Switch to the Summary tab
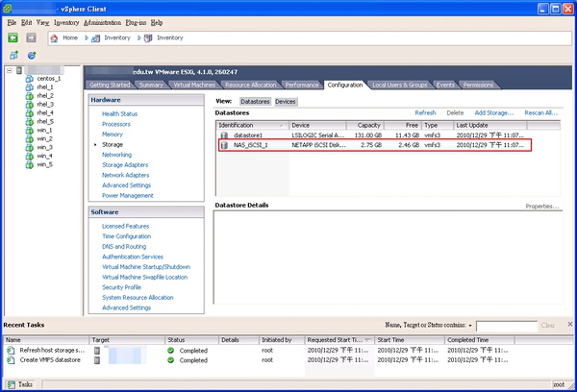The image size is (577, 392). tap(151, 85)
